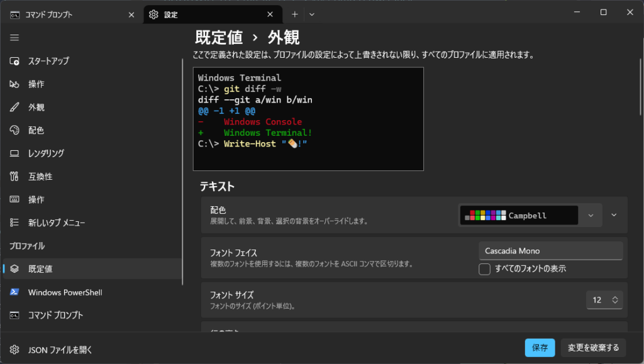This screenshot has width=644, height=364.
Task: Click 変更を破棄する to discard changes
Action: [592, 348]
